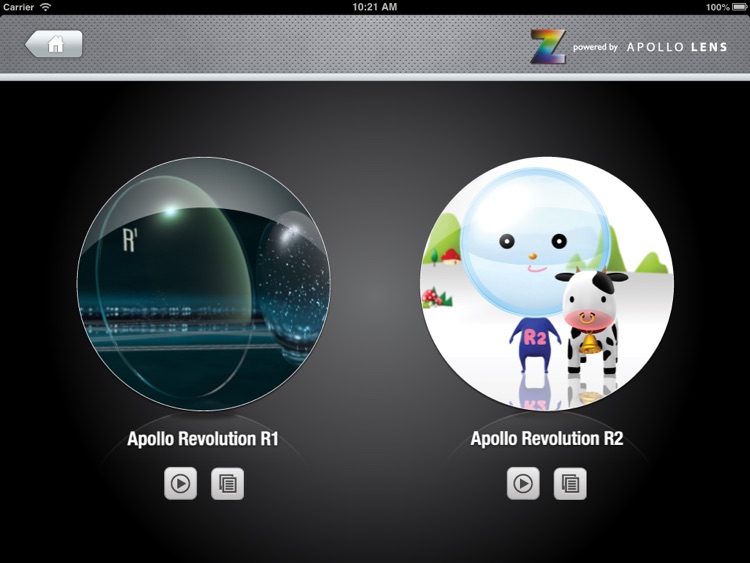Go back using the home button

(x=54, y=44)
